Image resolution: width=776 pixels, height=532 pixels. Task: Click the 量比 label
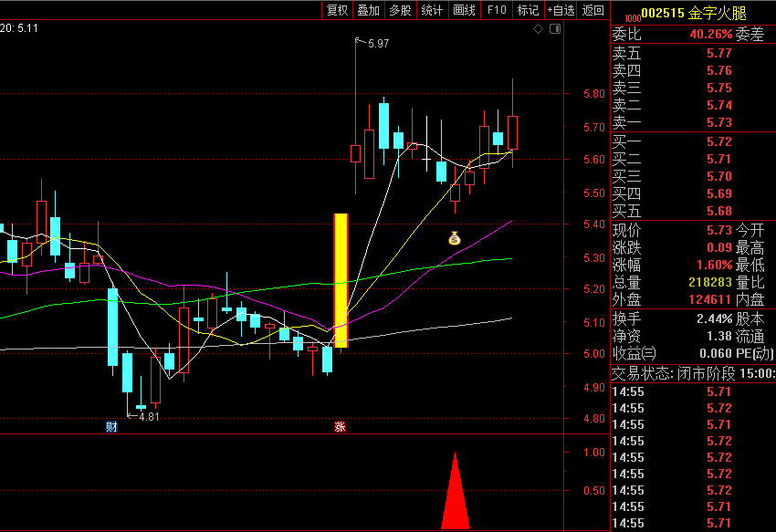750,282
